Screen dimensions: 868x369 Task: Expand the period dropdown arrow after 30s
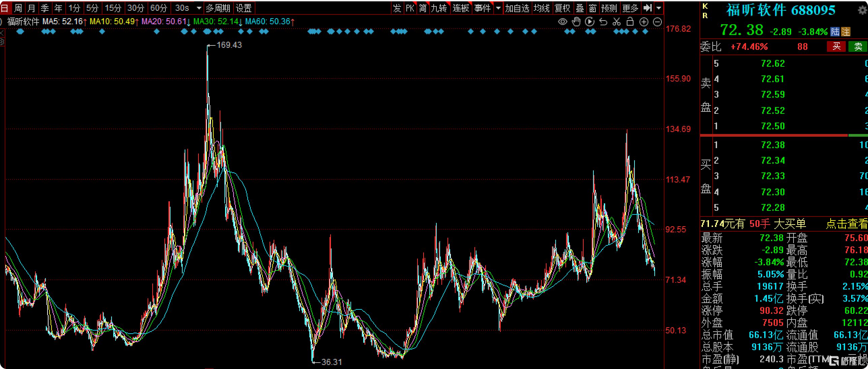pyautogui.click(x=199, y=8)
